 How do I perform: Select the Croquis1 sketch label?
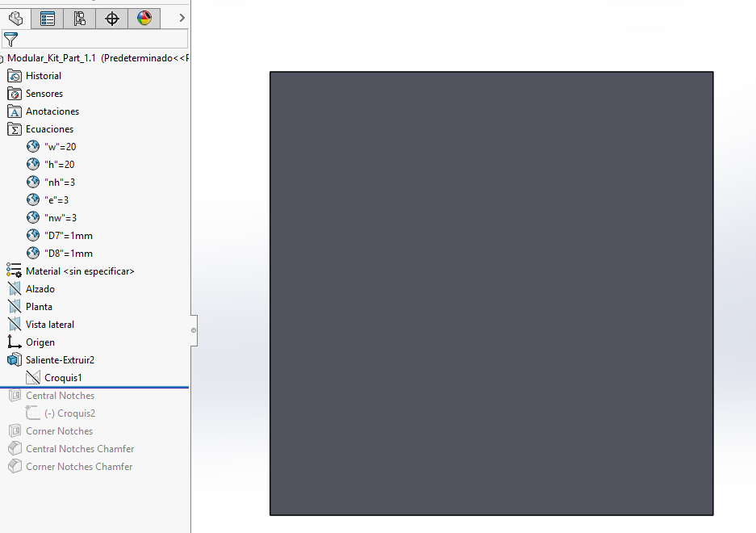[63, 378]
